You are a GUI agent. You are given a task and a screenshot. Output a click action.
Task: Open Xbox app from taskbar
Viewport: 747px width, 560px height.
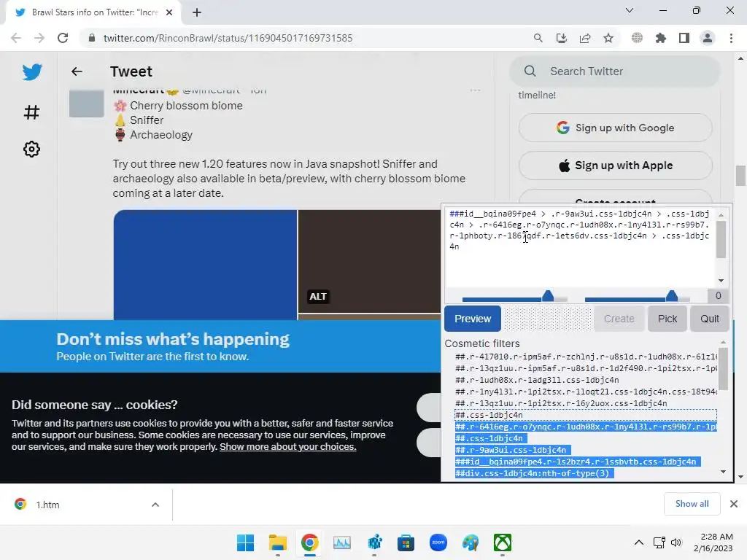503,542
